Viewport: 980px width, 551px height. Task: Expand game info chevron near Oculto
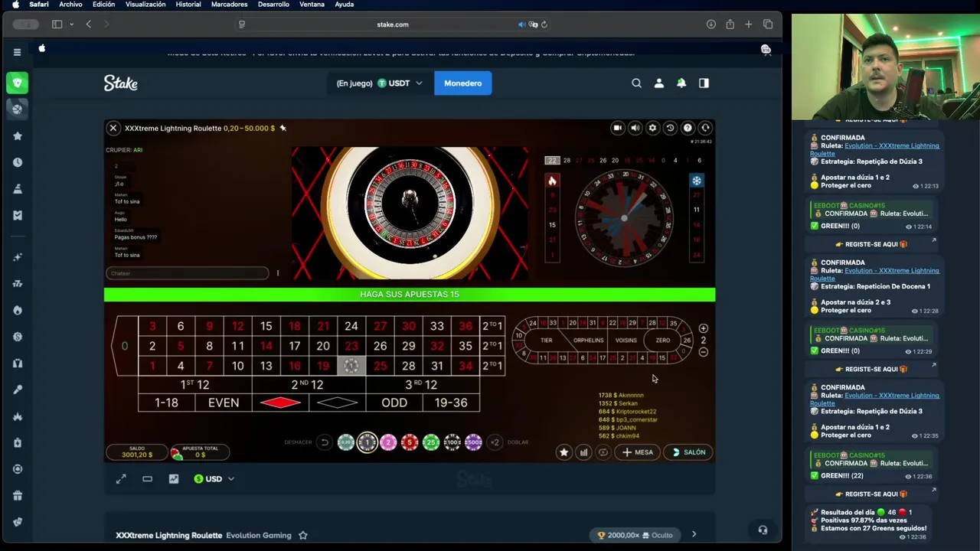pyautogui.click(x=694, y=535)
